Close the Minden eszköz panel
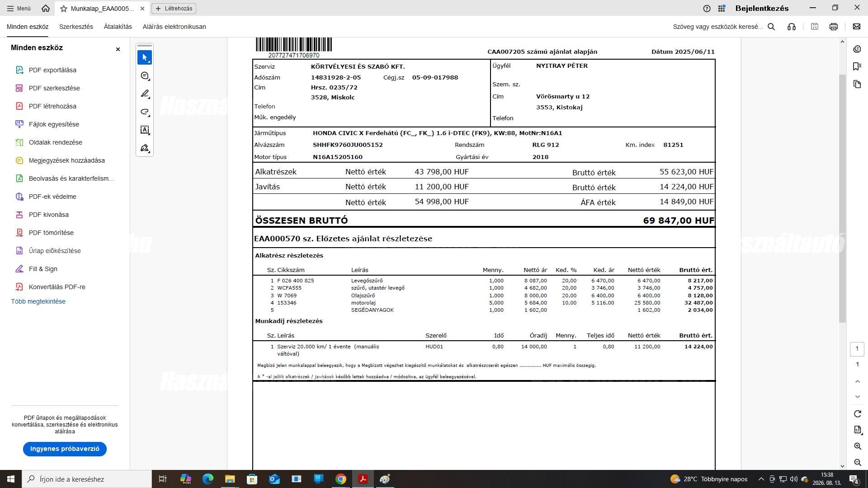The image size is (868, 488). (118, 49)
